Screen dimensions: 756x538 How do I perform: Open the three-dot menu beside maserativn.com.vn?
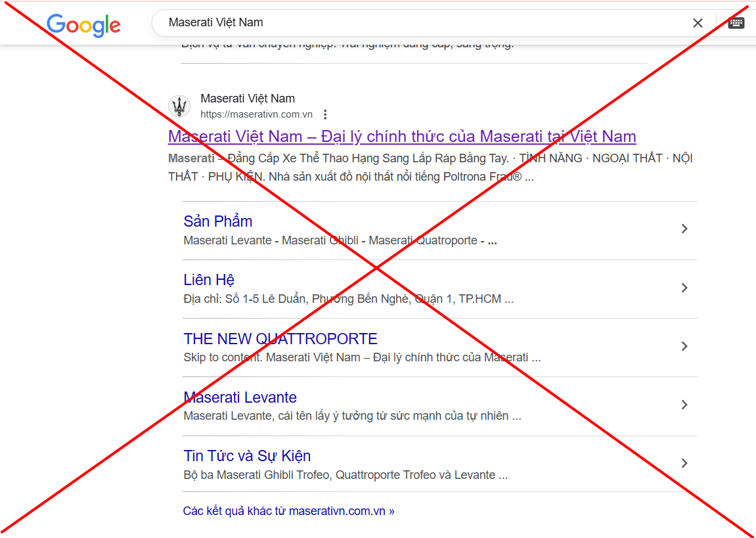[325, 114]
